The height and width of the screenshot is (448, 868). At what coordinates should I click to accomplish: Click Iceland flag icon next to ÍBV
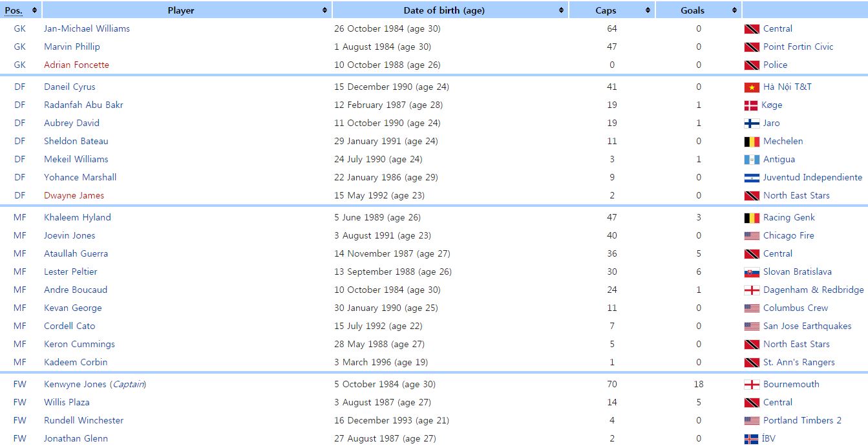tap(752, 439)
